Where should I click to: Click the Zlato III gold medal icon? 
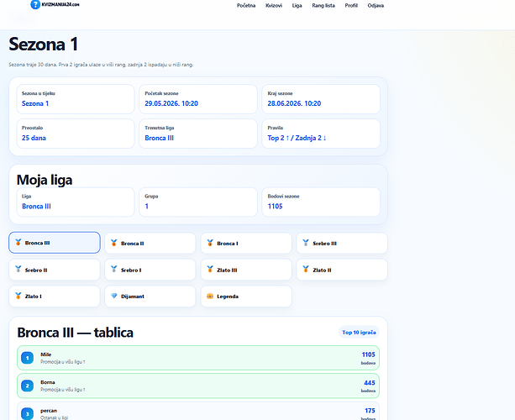click(x=210, y=270)
